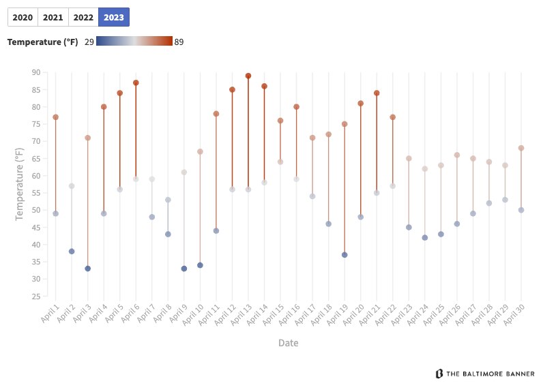Viewport: 543px width, 392px height.
Task: Click the April 6 high temperature dot
Action: tap(136, 83)
